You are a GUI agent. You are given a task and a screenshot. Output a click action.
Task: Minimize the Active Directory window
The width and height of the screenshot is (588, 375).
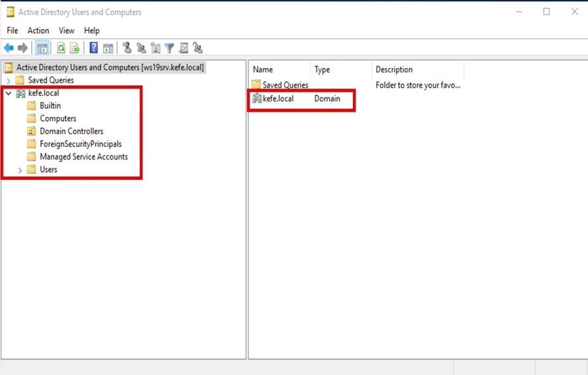519,12
